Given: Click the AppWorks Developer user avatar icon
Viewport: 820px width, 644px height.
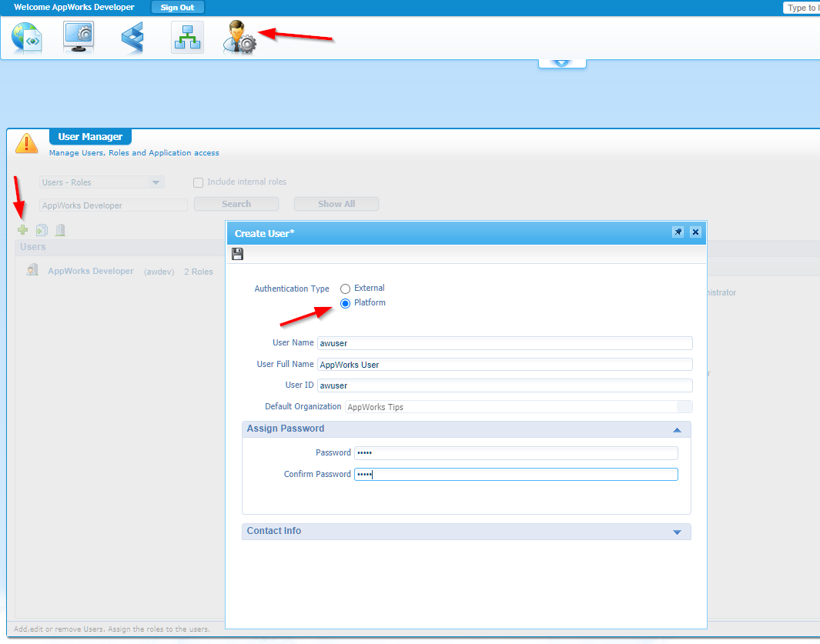Looking at the screenshot, I should 32,270.
